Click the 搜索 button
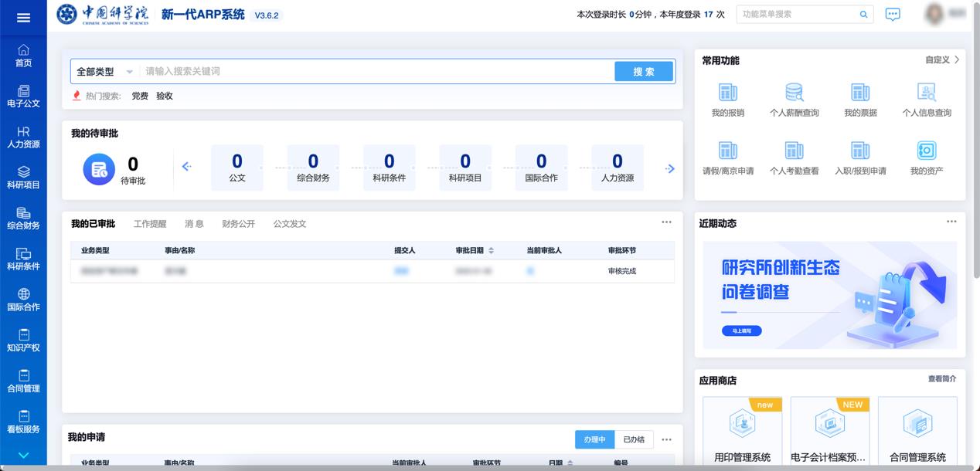This screenshot has width=980, height=471. [x=644, y=72]
